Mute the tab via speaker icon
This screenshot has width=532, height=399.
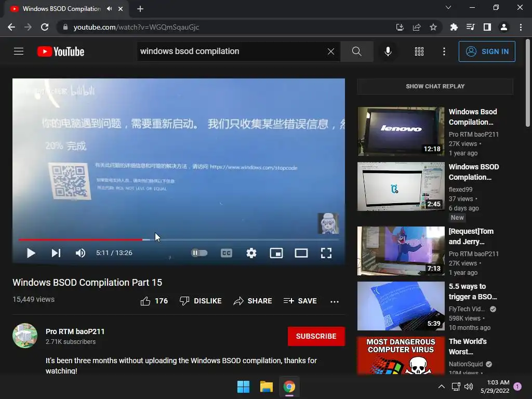coord(109,9)
